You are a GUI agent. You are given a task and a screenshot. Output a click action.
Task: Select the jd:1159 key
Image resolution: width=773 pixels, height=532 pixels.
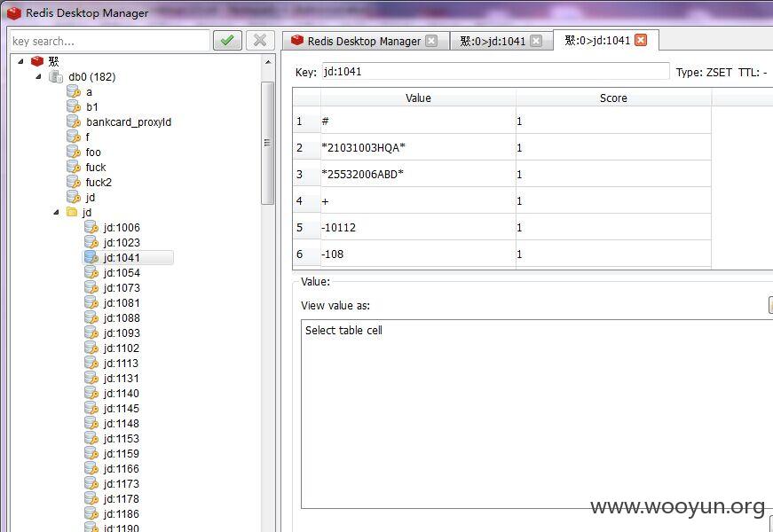point(122,454)
